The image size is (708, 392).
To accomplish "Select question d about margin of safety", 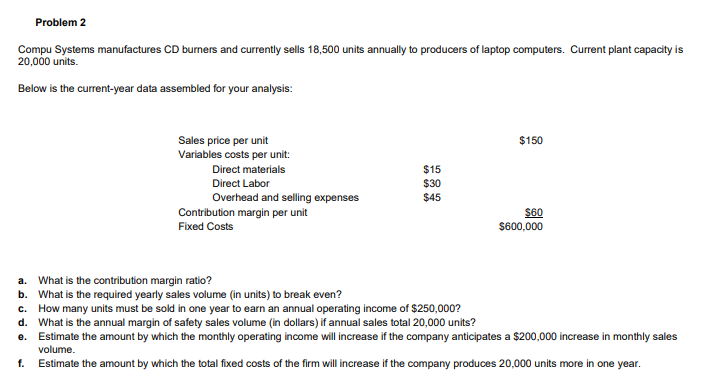I will click(256, 322).
